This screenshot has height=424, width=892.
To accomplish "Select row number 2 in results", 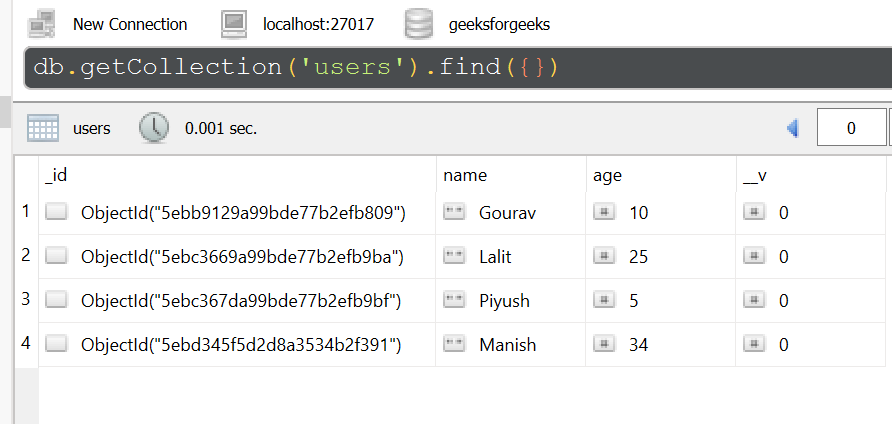I will tap(26, 255).
